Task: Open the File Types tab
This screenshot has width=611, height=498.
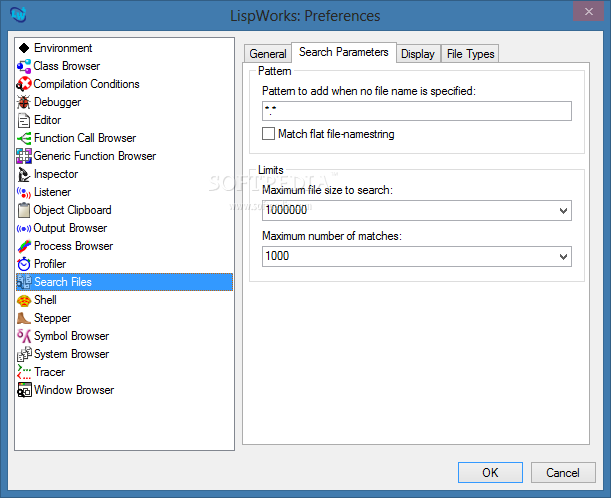Action: pyautogui.click(x=470, y=53)
